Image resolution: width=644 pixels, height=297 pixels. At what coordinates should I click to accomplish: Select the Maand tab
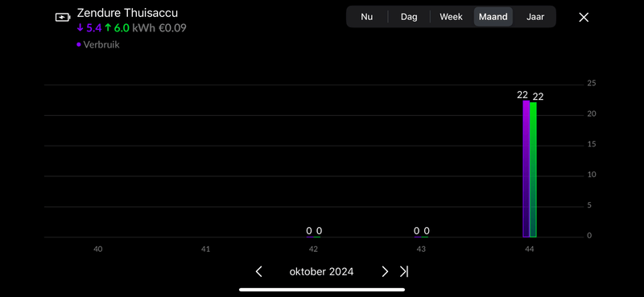click(493, 17)
